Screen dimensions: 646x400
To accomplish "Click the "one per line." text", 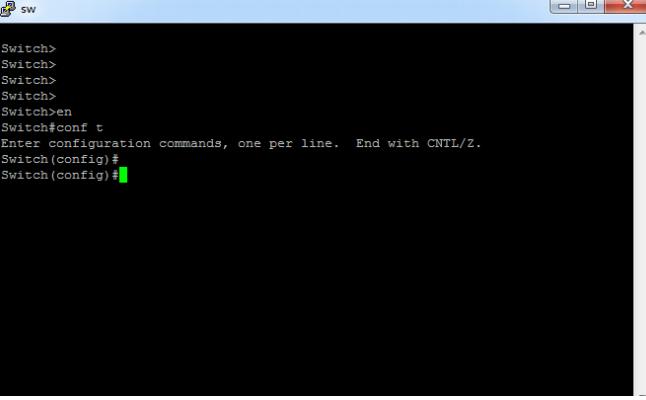I will tap(288, 143).
